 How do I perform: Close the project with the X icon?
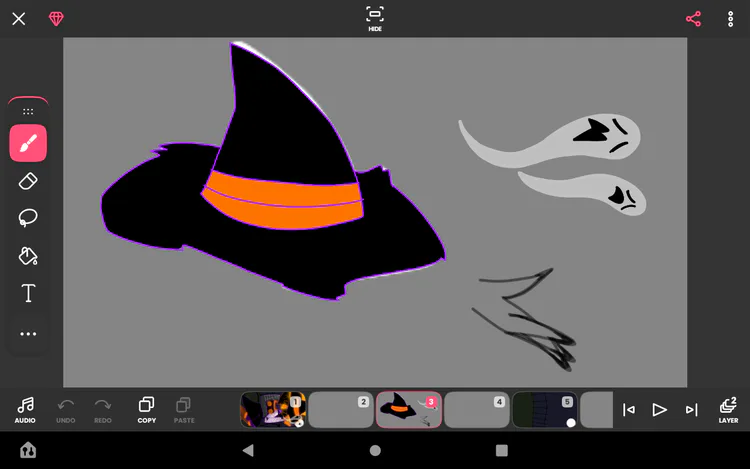pyautogui.click(x=19, y=19)
